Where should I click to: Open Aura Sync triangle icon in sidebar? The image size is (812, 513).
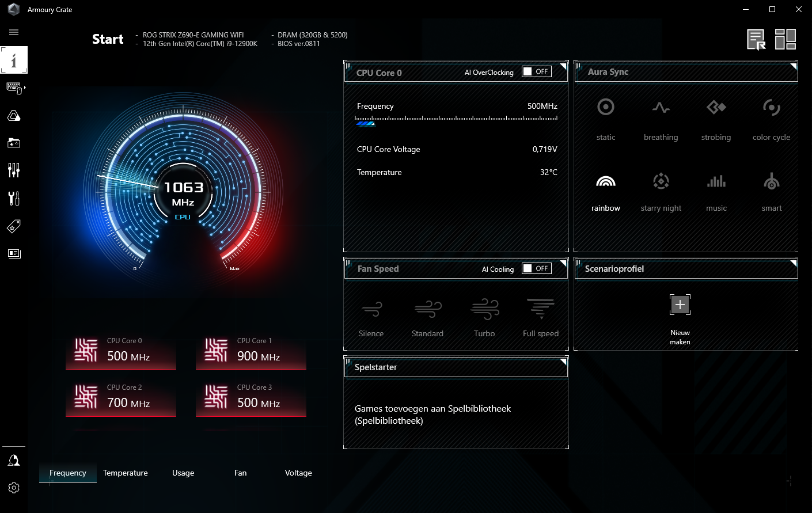point(14,116)
